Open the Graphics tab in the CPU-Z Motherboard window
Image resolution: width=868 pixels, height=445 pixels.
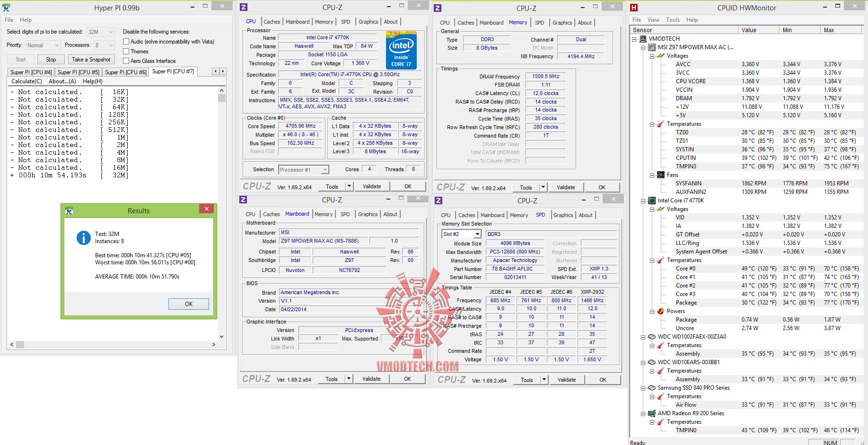(368, 214)
